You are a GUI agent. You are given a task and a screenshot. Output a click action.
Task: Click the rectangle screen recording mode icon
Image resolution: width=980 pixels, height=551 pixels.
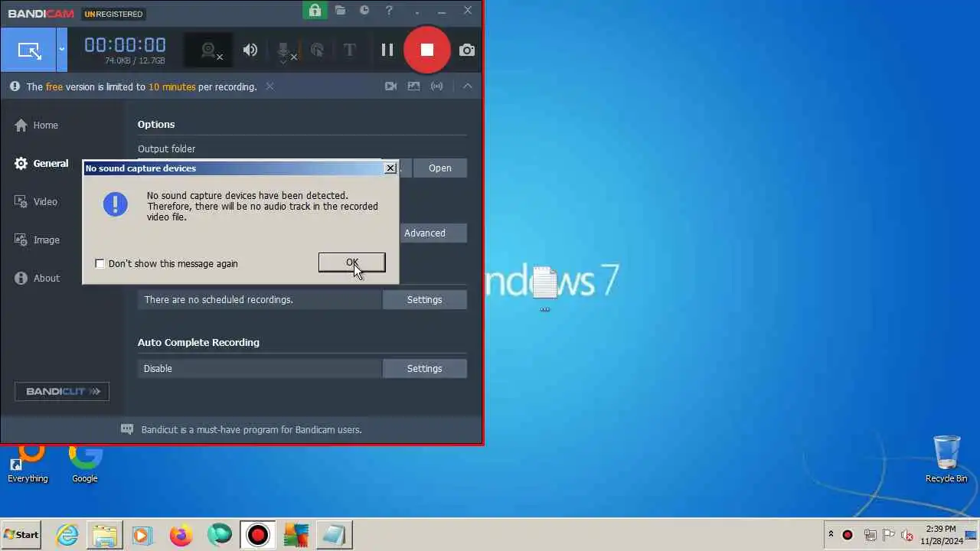click(29, 51)
